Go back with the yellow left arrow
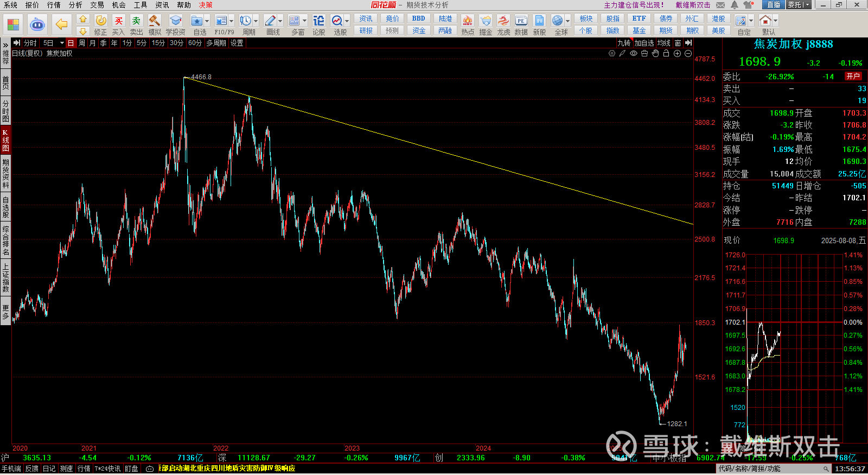The image size is (868, 475). point(61,24)
